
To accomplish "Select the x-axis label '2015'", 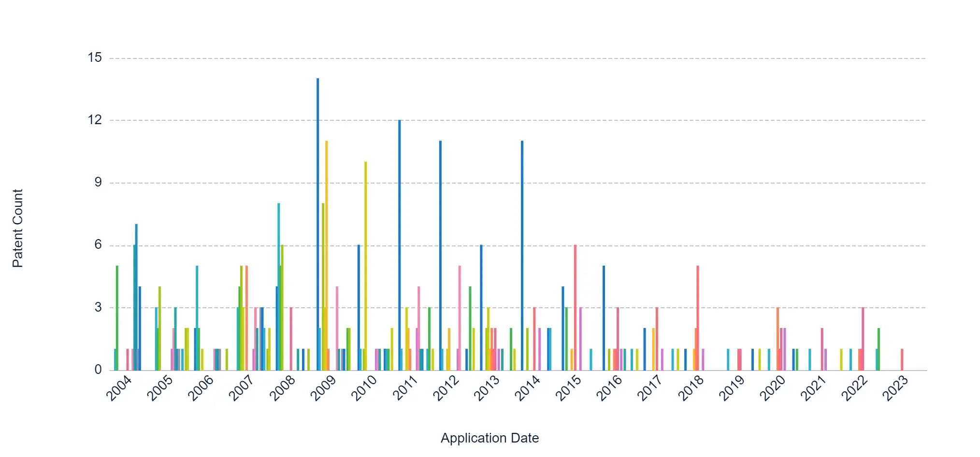I will [568, 388].
